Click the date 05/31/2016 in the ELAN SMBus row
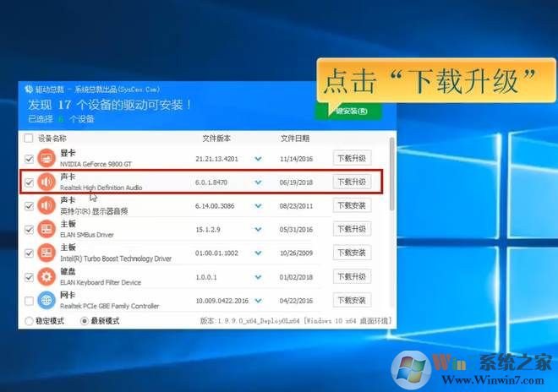558x392 pixels. pos(296,230)
